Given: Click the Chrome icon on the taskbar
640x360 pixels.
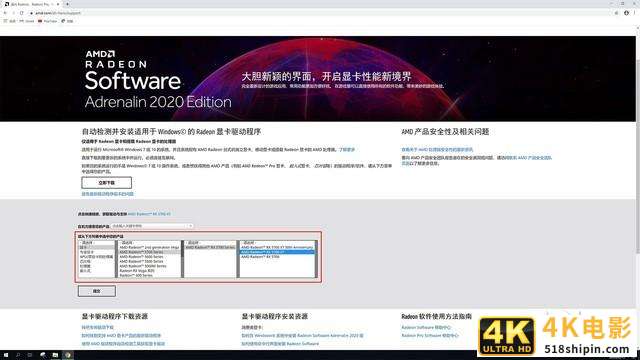Looking at the screenshot, I should 68,356.
